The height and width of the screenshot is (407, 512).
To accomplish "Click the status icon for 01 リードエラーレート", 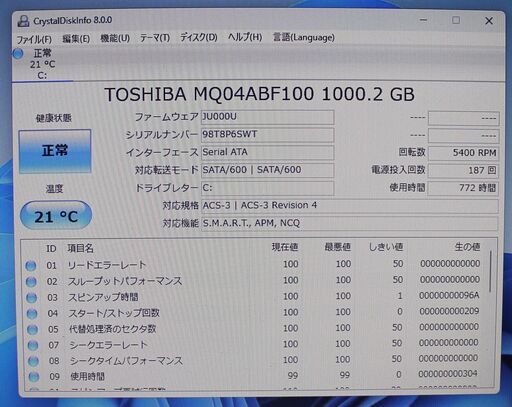I will [31, 266].
